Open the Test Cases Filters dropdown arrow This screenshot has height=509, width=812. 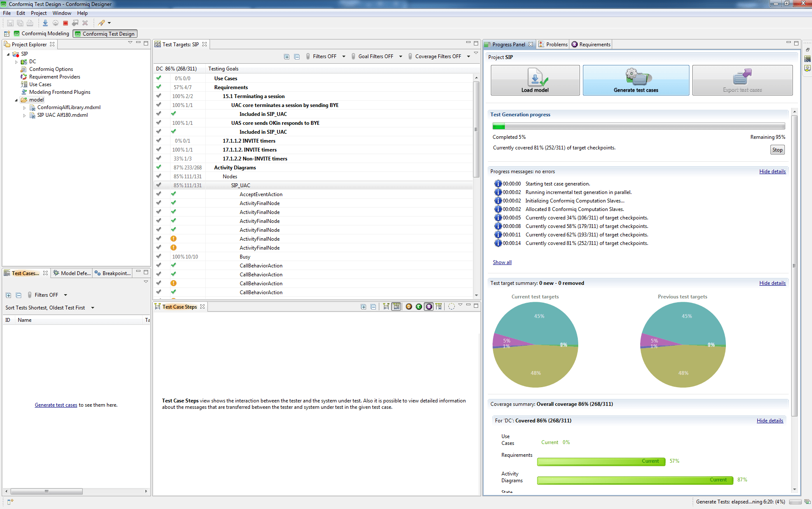pos(65,295)
